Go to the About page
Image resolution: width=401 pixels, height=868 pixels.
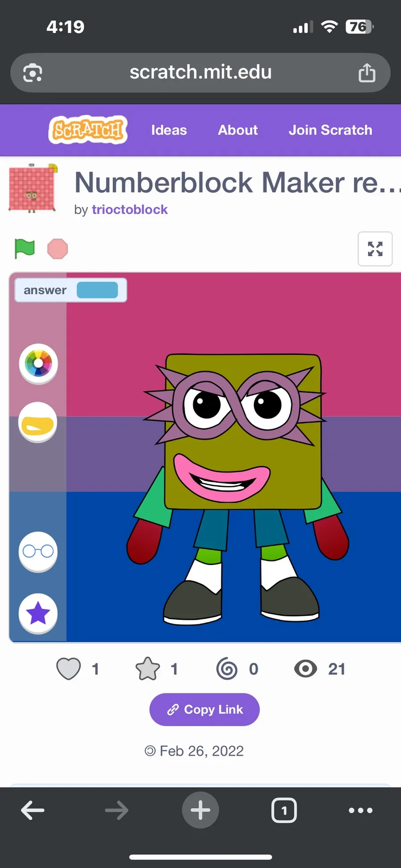[238, 130]
